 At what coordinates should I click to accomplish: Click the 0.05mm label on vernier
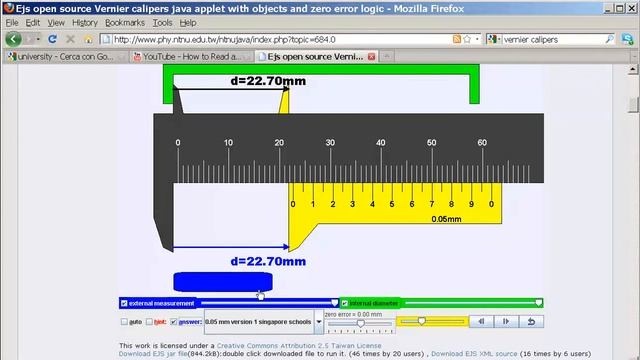click(446, 219)
